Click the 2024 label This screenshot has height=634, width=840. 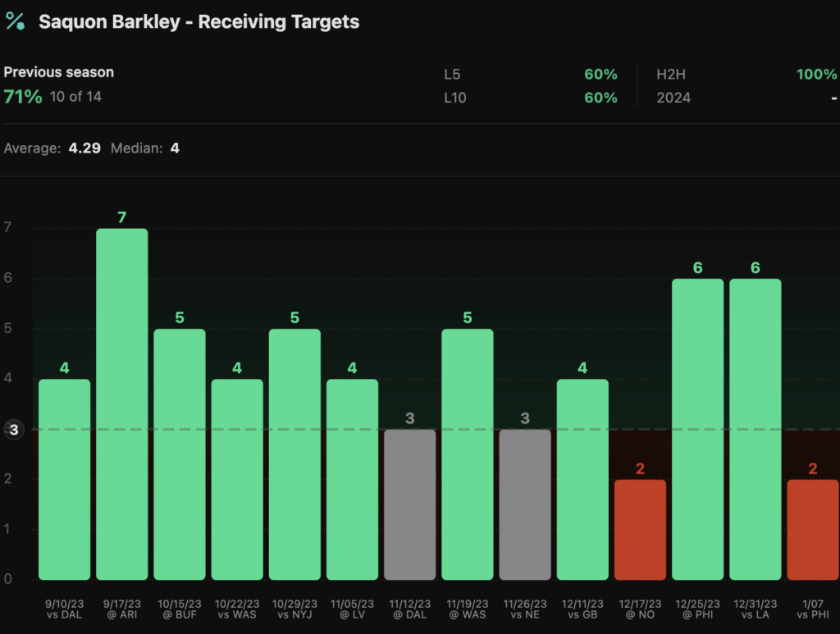[x=673, y=98]
